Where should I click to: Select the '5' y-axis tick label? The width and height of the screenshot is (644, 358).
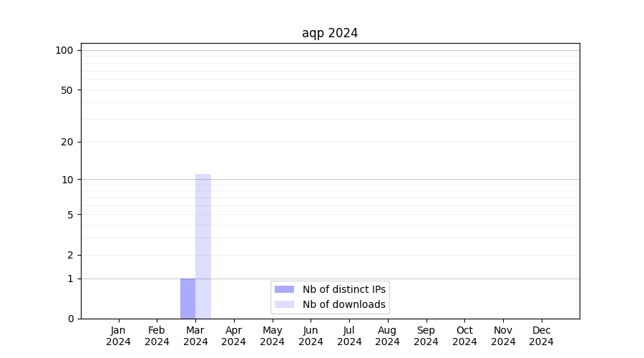70,215
